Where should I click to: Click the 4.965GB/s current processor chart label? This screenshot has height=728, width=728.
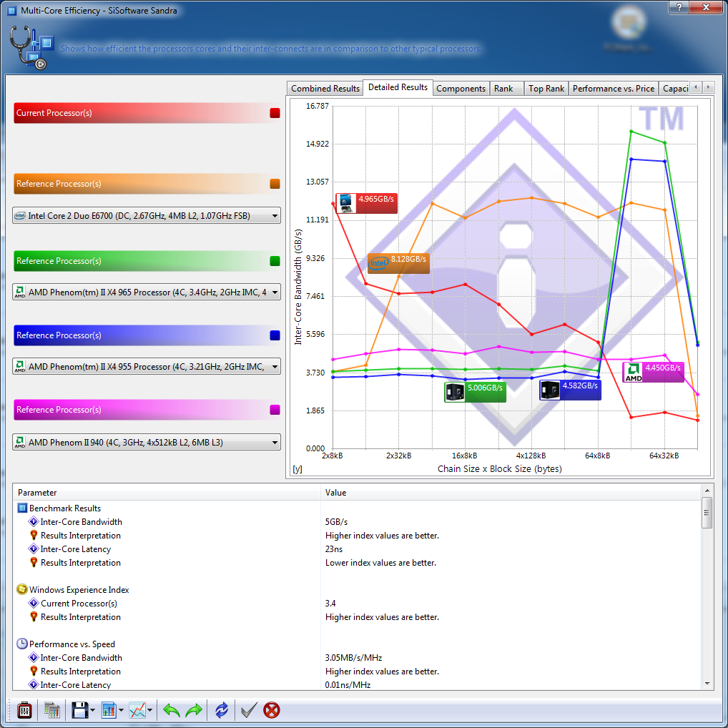[x=366, y=203]
